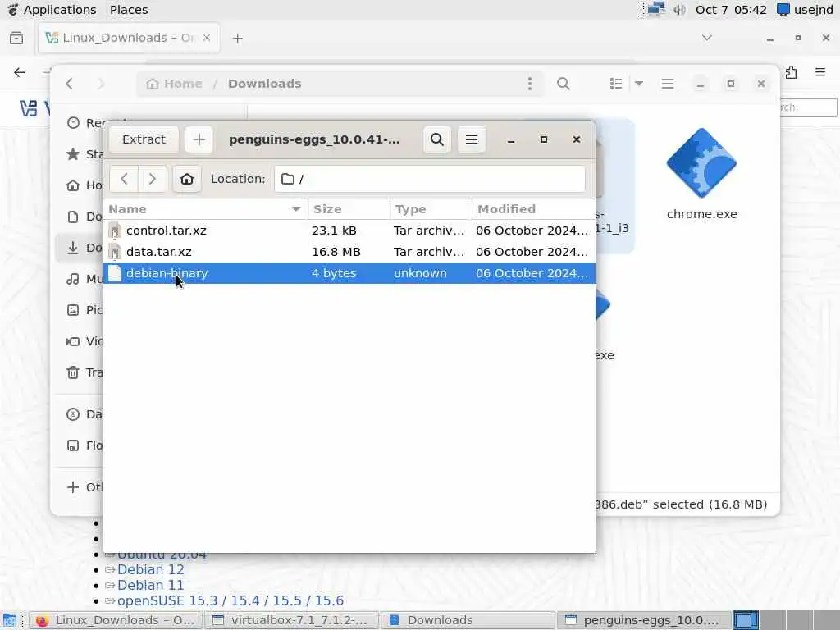Open search in the archive manager header

point(436,139)
